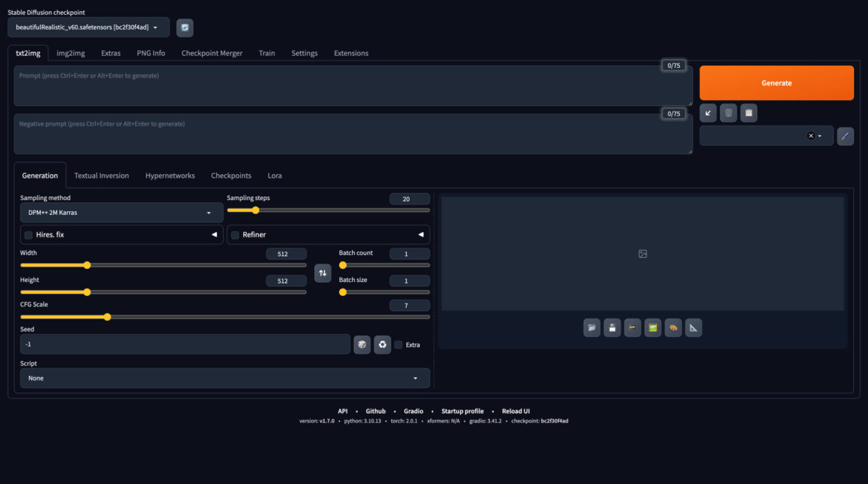Open the image output folder
The image size is (868, 484).
(592, 327)
